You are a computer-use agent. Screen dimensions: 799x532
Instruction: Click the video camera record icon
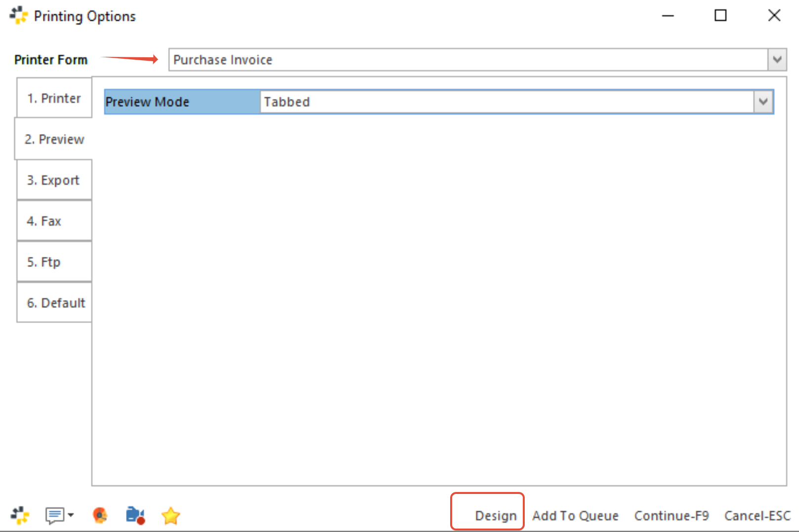[135, 515]
